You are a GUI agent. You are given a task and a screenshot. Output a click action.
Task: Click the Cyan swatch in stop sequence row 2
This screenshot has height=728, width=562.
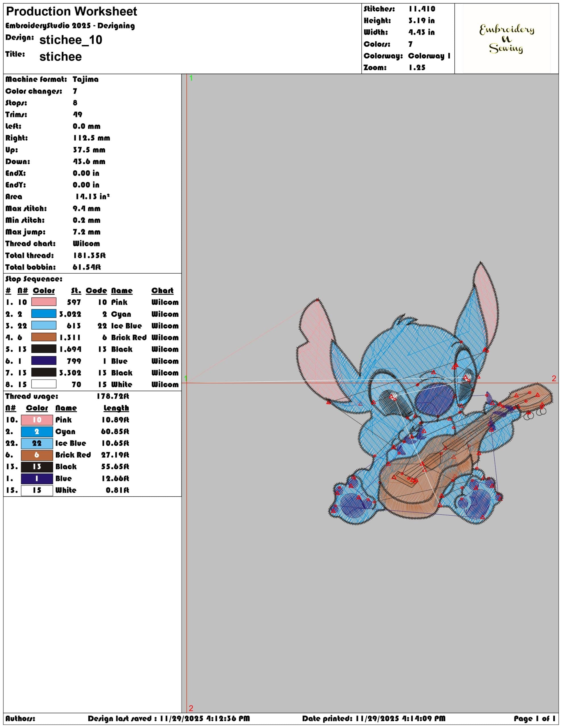(44, 314)
